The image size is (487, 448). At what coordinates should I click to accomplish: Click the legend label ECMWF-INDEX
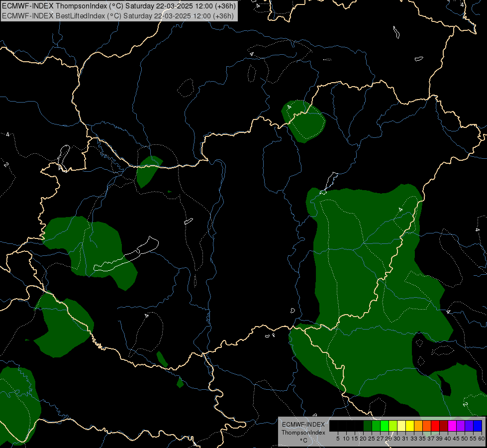pos(303,425)
